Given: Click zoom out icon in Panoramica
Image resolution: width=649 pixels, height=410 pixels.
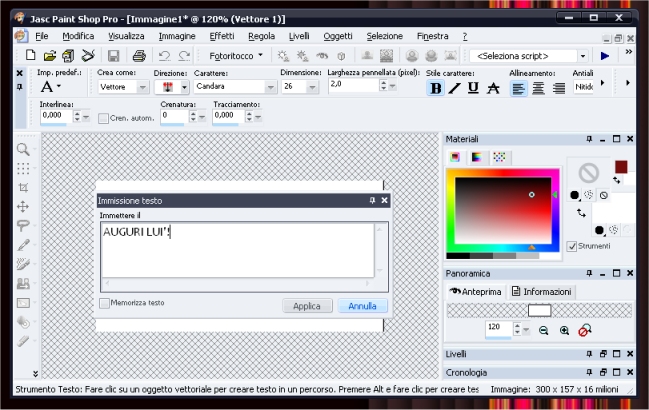Looking at the screenshot, I should click(x=544, y=329).
